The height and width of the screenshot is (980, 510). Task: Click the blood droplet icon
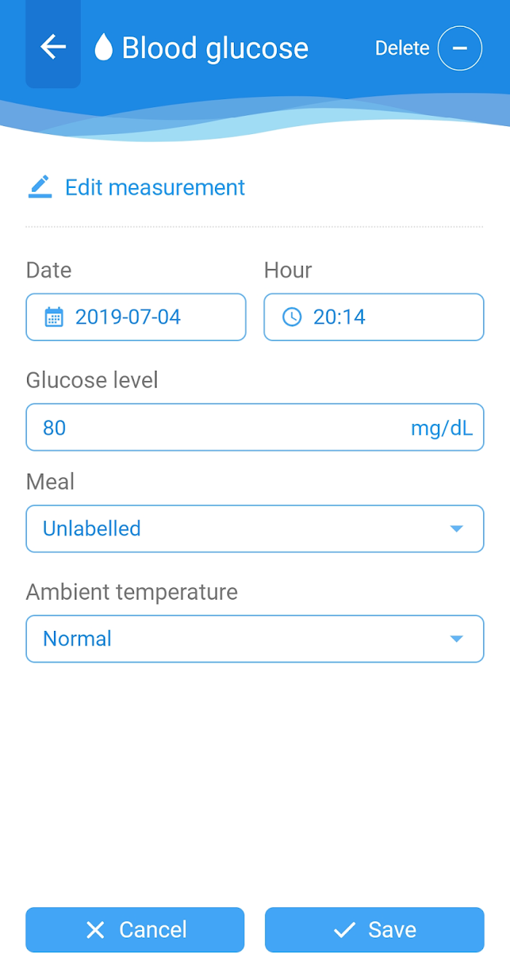point(103,48)
